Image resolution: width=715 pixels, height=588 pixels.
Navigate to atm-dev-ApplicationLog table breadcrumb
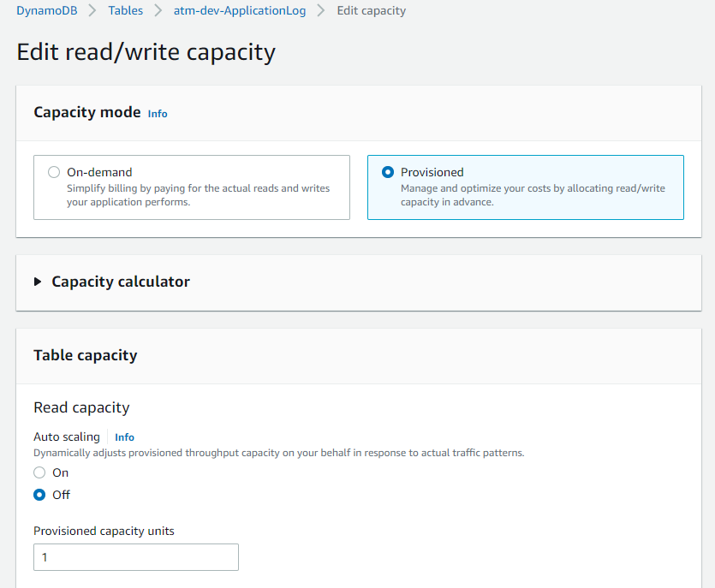(238, 11)
